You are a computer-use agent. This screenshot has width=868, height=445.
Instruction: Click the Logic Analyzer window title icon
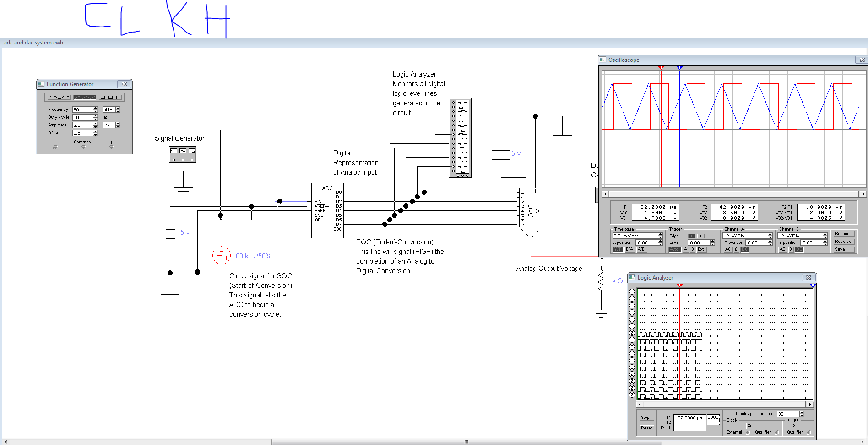point(632,277)
